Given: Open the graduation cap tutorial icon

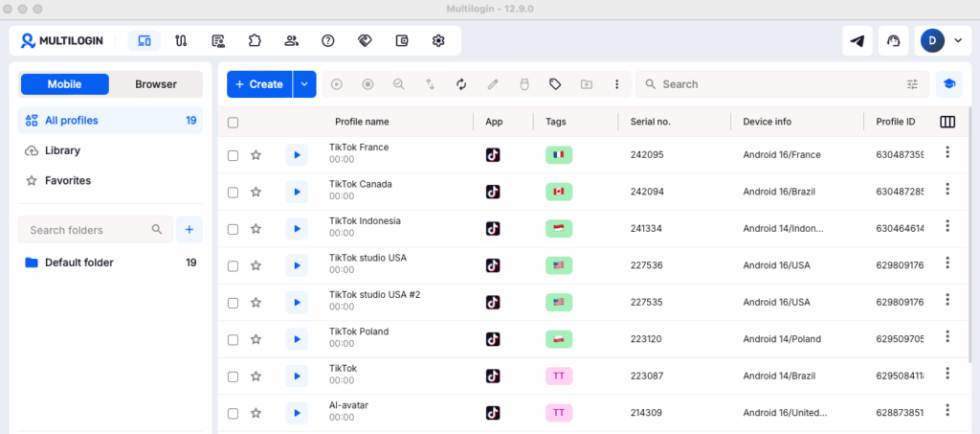Looking at the screenshot, I should 948,83.
